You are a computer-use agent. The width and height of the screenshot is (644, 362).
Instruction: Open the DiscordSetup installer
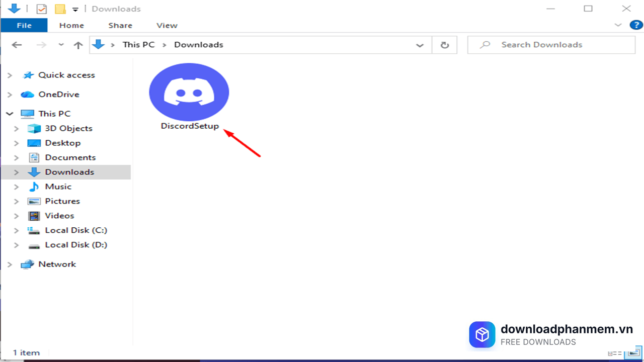[x=189, y=93]
